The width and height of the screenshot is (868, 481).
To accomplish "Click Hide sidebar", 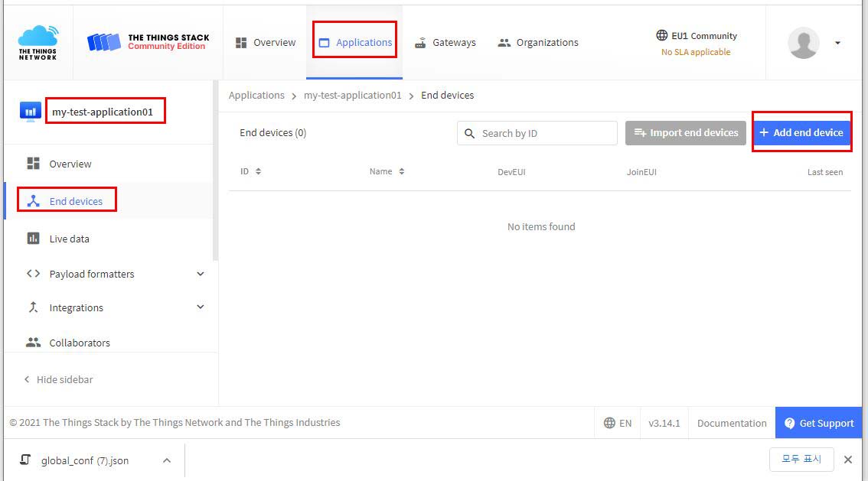I will coord(58,379).
